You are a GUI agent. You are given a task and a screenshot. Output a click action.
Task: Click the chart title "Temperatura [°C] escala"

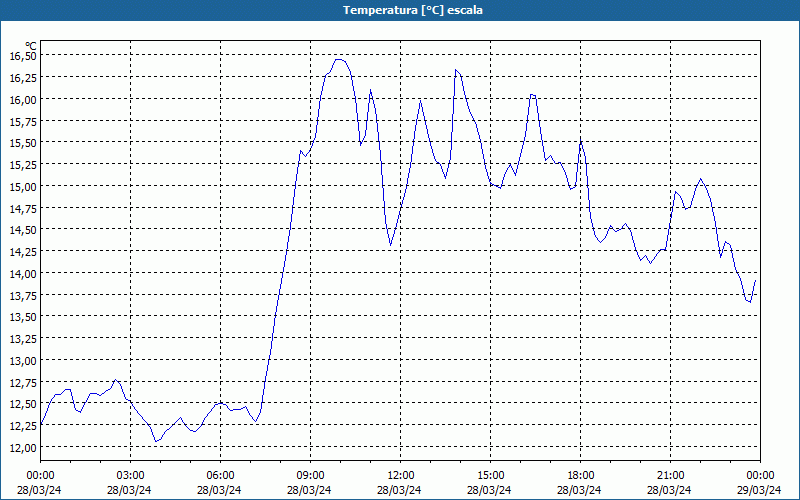[413, 10]
